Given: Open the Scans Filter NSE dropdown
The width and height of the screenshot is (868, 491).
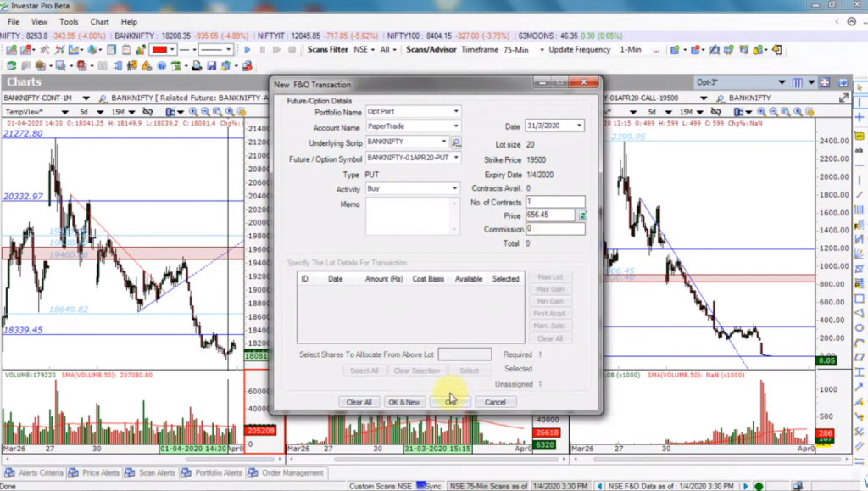Looking at the screenshot, I should coord(373,50).
